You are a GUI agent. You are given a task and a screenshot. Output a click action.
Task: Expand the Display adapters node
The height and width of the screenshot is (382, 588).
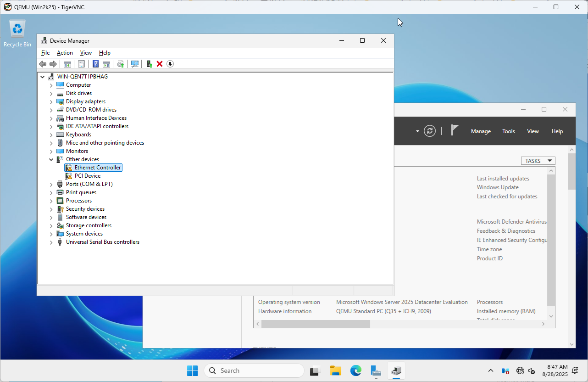[51, 101]
